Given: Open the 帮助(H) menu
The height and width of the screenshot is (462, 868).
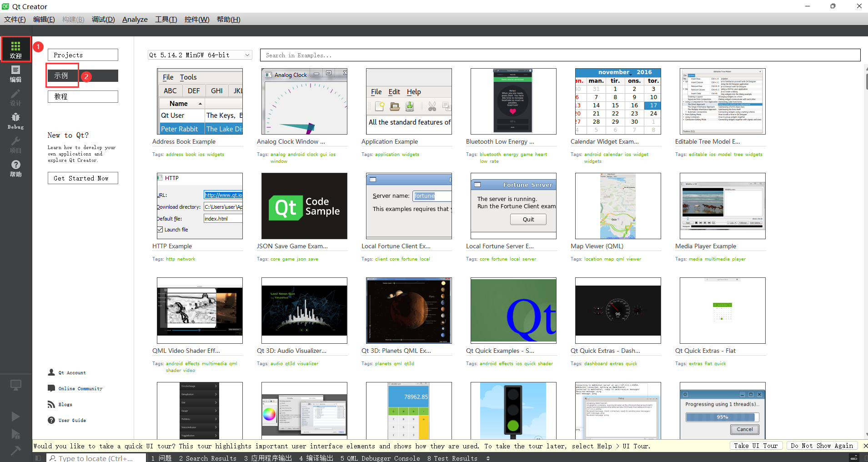Looking at the screenshot, I should (x=228, y=20).
